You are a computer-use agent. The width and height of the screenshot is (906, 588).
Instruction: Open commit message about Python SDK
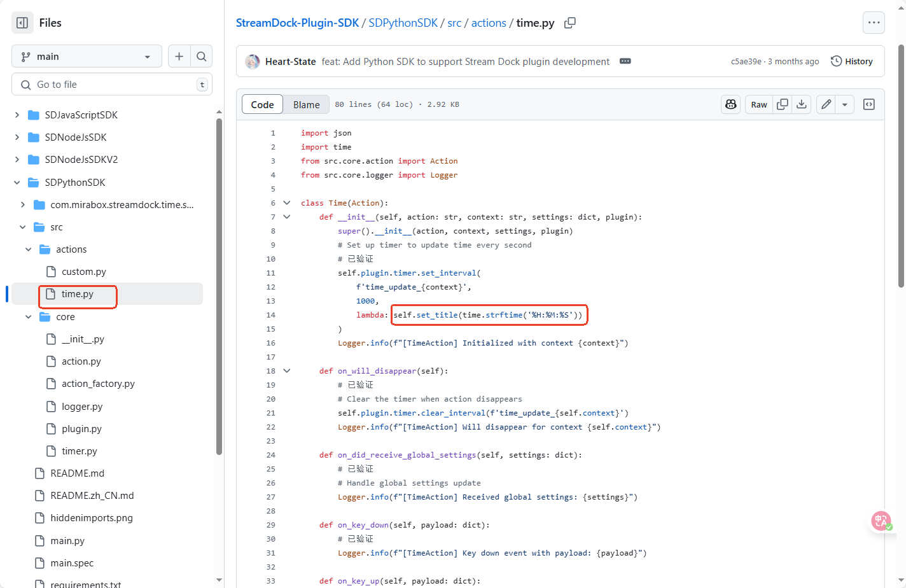click(x=466, y=62)
